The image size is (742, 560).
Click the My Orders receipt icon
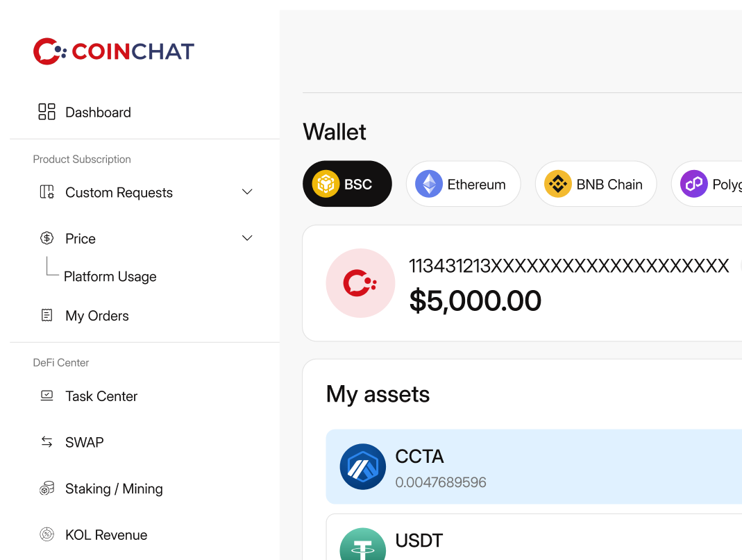pyautogui.click(x=47, y=316)
